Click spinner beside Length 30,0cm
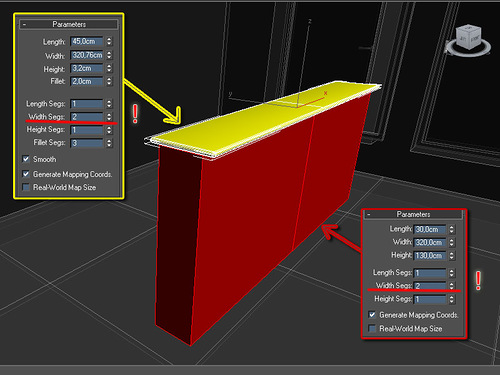The height and width of the screenshot is (375, 500). [x=452, y=229]
